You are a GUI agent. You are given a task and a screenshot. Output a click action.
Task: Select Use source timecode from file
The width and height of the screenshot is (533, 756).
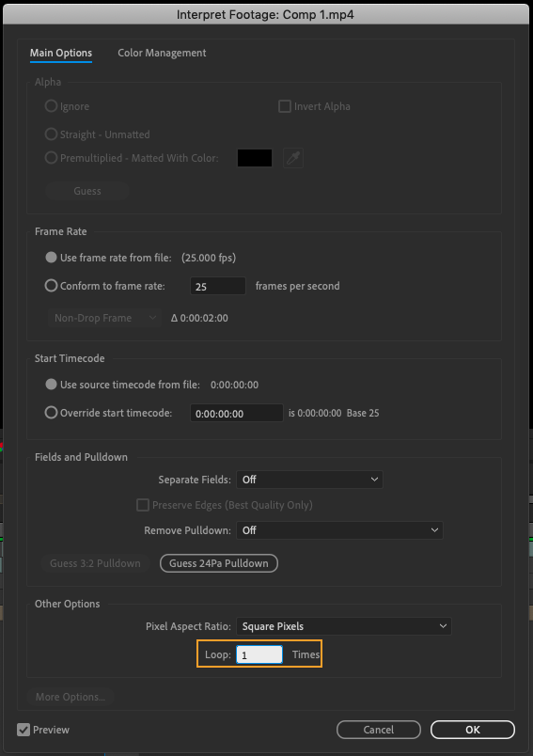(x=51, y=385)
